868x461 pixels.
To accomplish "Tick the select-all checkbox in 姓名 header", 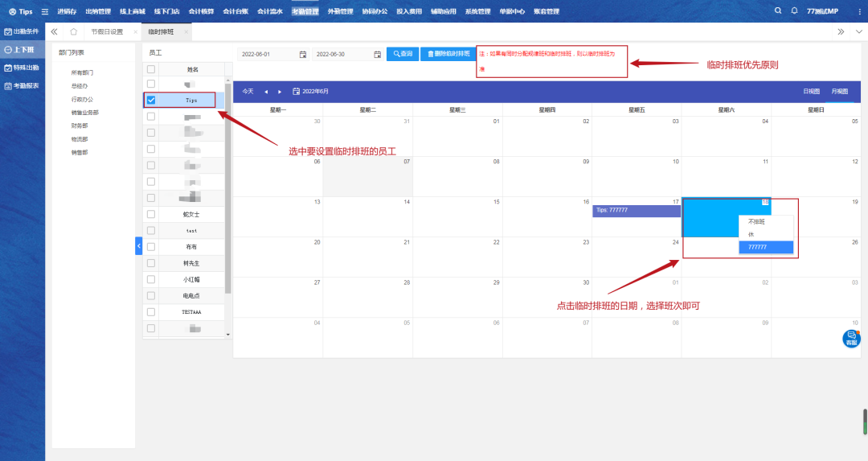I will (x=151, y=69).
